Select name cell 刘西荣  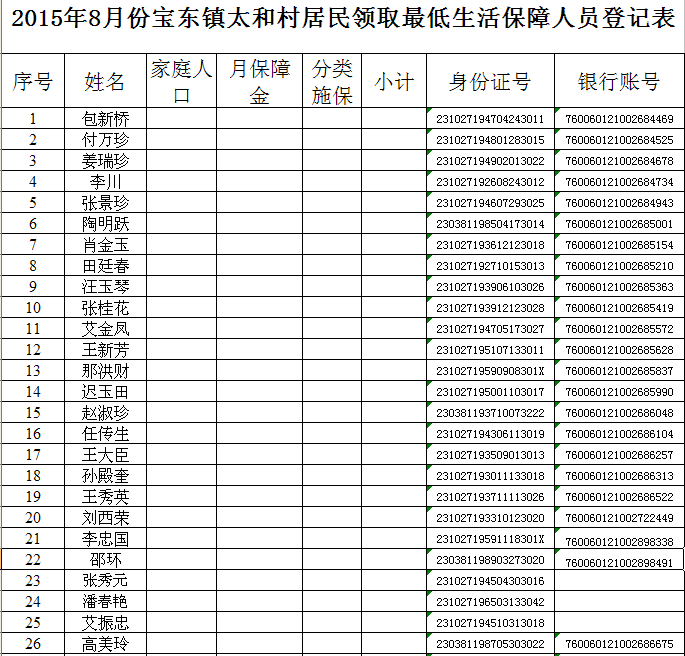[x=105, y=517]
